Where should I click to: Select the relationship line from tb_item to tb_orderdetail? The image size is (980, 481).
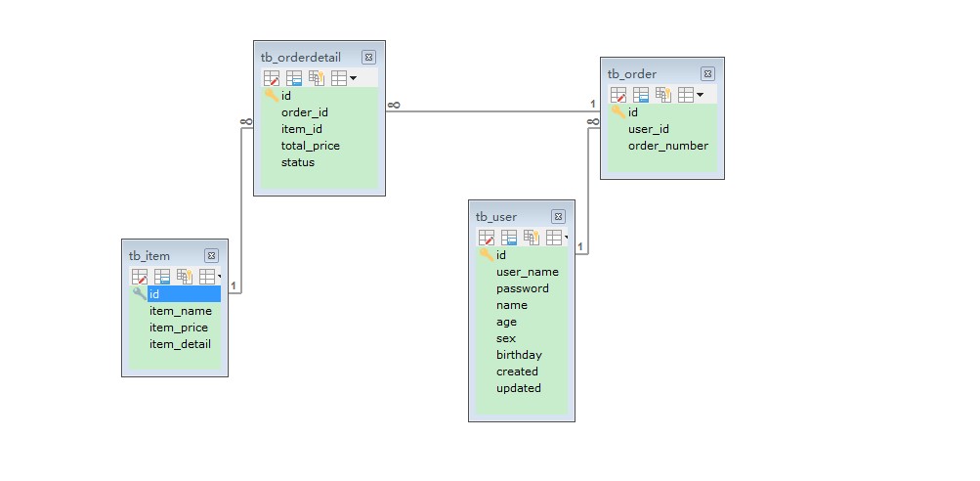click(240, 210)
